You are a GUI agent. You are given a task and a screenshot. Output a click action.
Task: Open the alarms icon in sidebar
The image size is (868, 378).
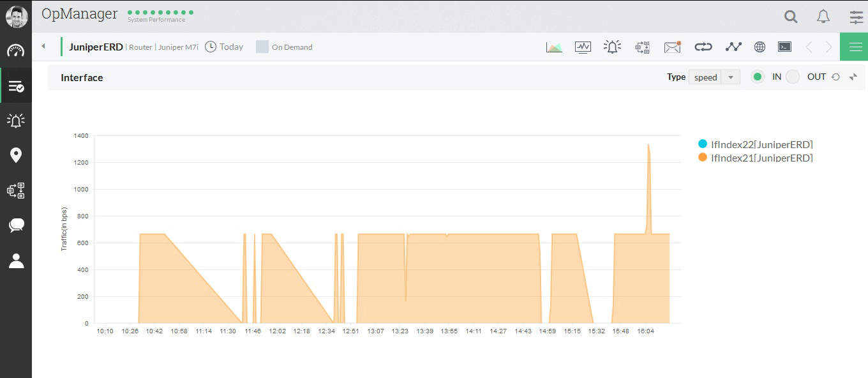click(x=16, y=120)
